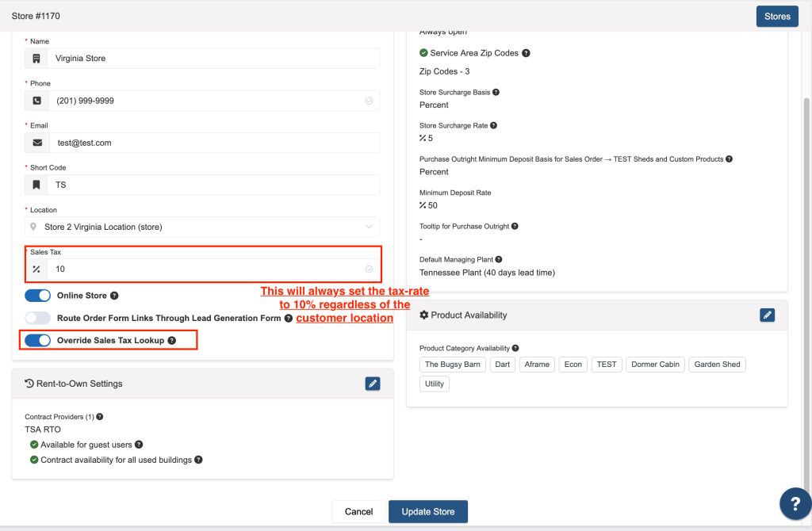Click help icon beside Override Sales Tax Lookup
812x531 pixels.
[172, 341]
